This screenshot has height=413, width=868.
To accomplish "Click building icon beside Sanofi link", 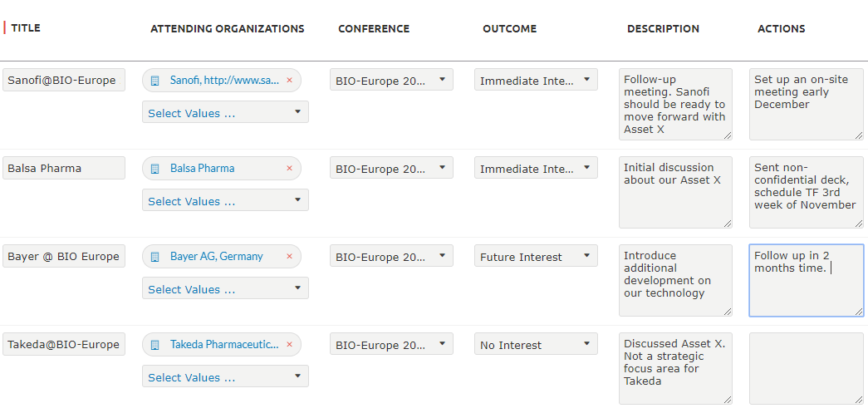I will point(155,81).
